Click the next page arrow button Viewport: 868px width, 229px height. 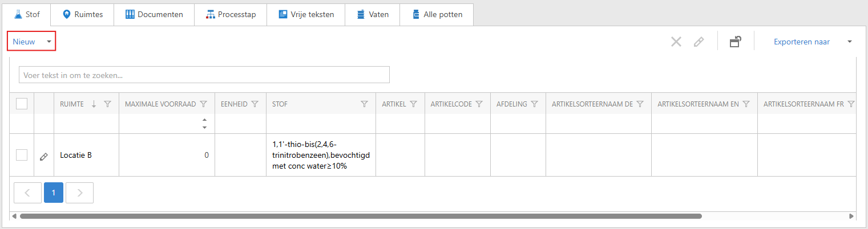[80, 193]
